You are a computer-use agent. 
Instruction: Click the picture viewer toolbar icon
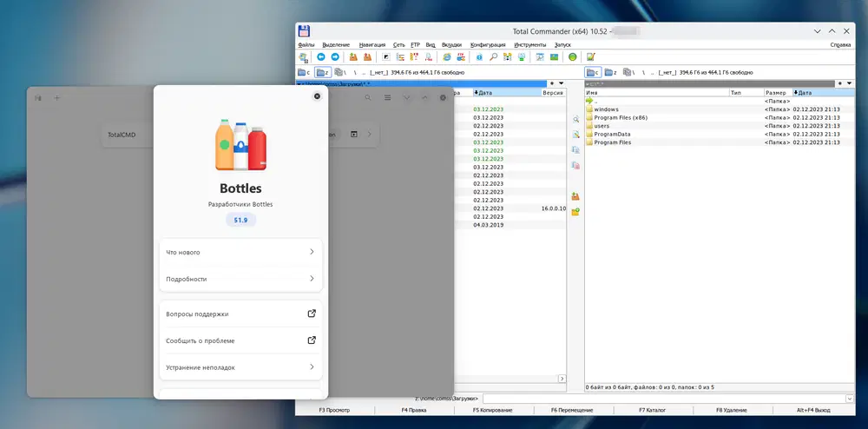(554, 57)
